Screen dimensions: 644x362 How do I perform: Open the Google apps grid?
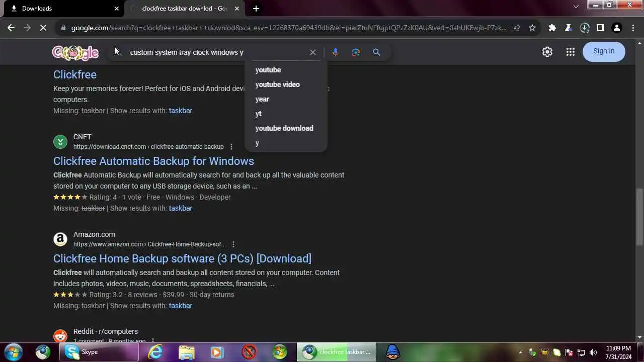tap(570, 52)
